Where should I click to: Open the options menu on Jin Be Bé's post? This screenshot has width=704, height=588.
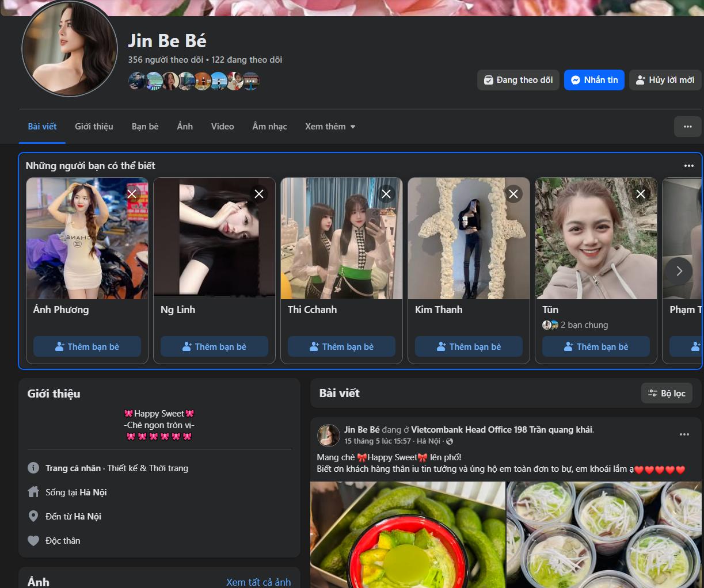tap(684, 436)
